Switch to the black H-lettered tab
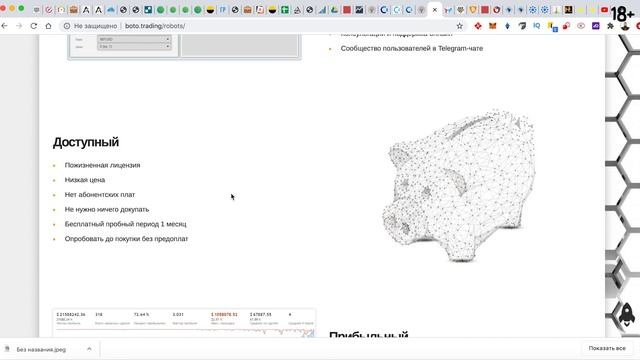640x360 pixels. click(x=568, y=10)
